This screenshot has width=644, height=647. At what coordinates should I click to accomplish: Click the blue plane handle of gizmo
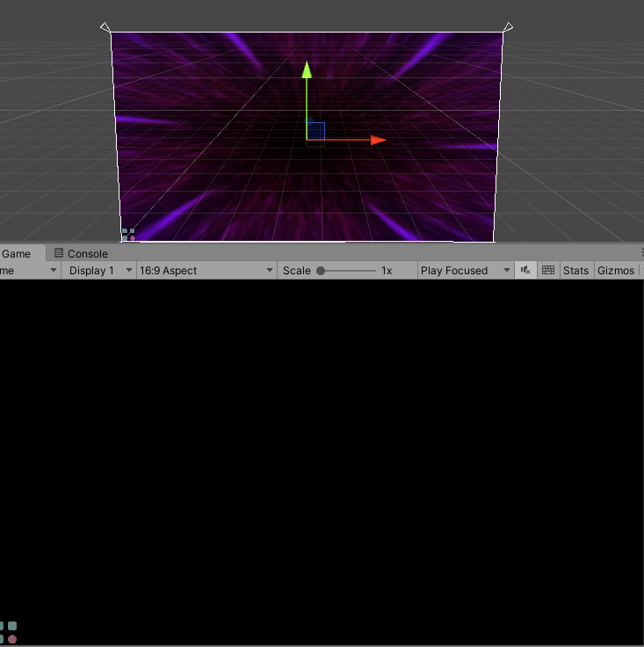[315, 131]
